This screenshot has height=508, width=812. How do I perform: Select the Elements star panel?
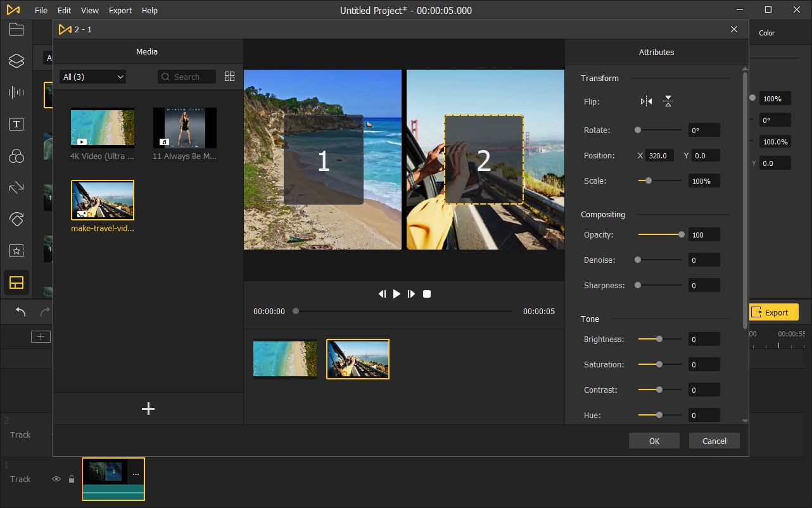tap(16, 251)
